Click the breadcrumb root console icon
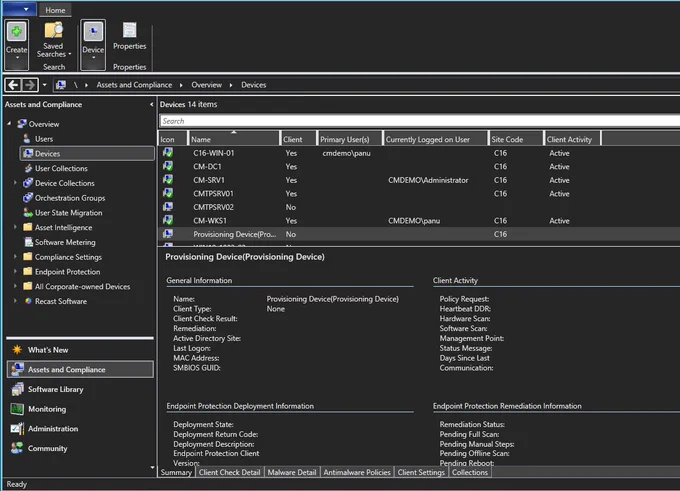680x491 pixels. coord(61,85)
